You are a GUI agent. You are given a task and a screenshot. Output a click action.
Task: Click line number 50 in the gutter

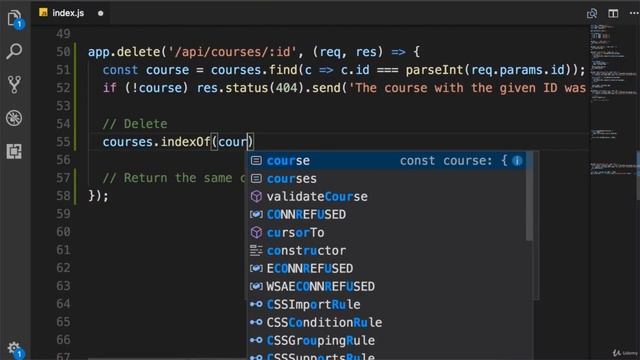click(x=63, y=52)
